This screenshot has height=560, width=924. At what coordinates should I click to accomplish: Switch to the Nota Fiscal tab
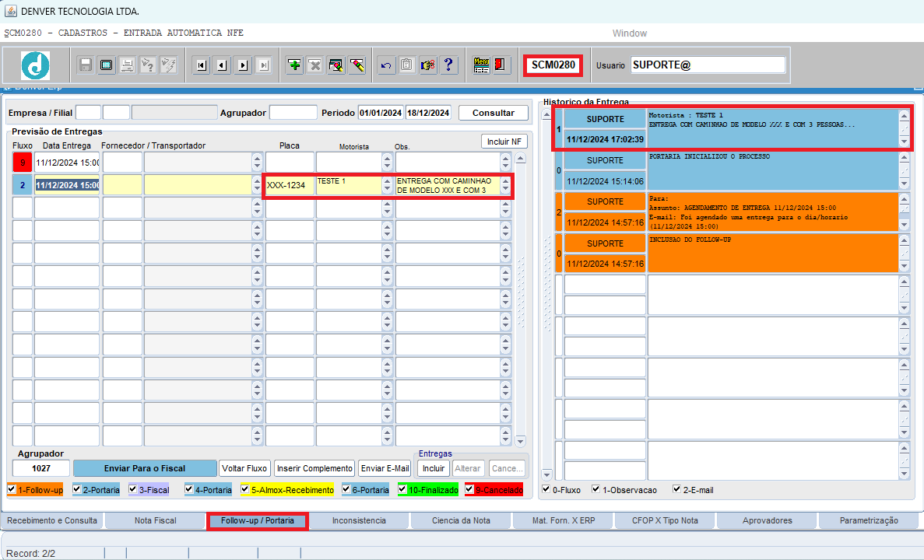(x=155, y=520)
